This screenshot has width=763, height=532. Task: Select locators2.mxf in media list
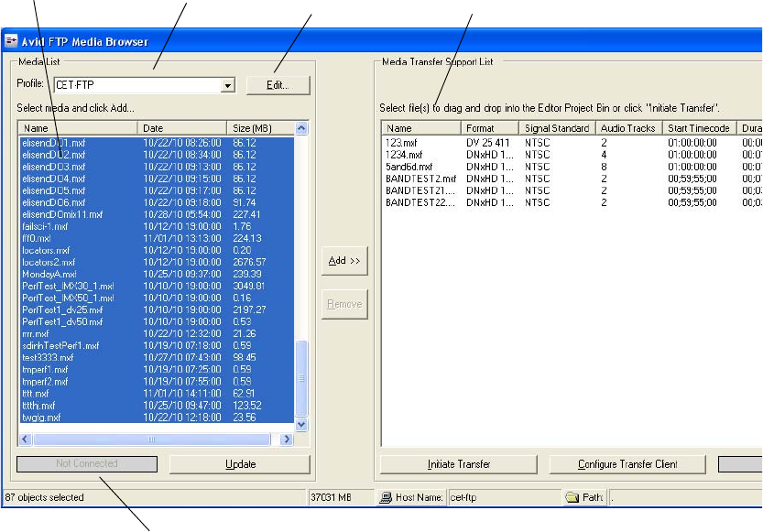click(x=157, y=262)
